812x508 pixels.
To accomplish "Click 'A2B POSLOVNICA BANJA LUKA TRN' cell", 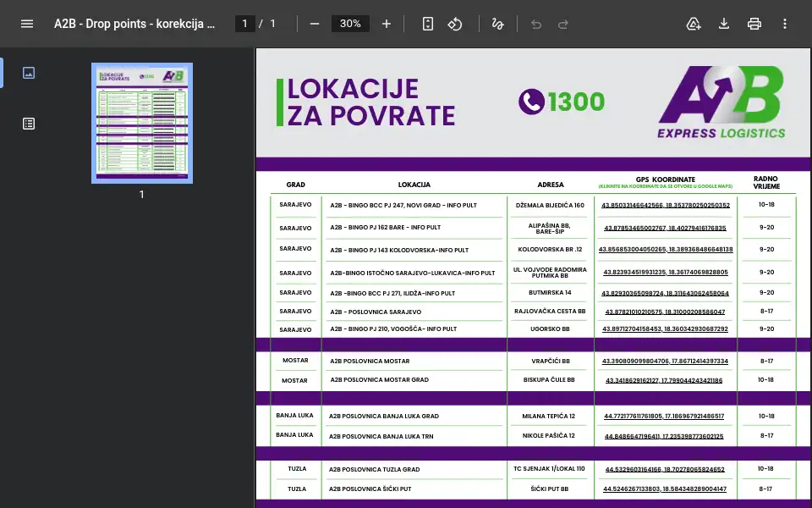I will [381, 437].
